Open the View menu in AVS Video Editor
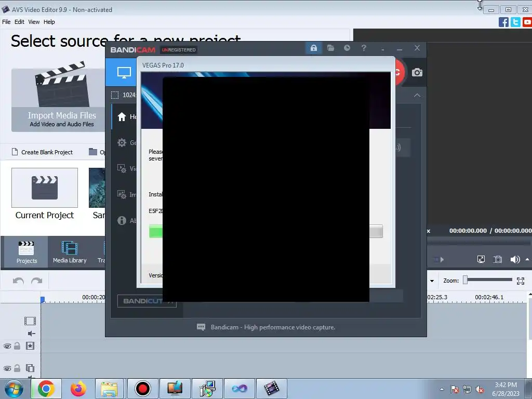This screenshot has width=532, height=399. 34,22
